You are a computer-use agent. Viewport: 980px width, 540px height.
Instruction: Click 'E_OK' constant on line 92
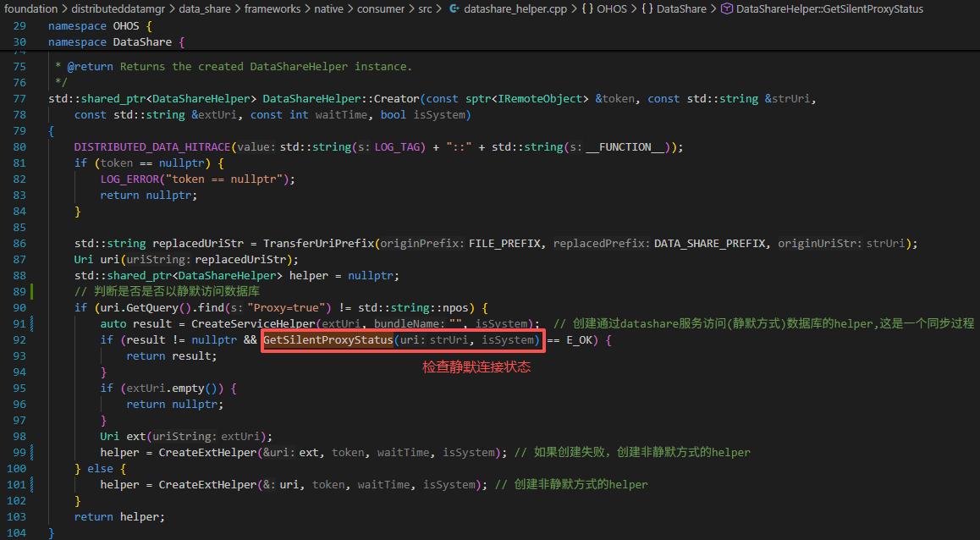coord(580,340)
